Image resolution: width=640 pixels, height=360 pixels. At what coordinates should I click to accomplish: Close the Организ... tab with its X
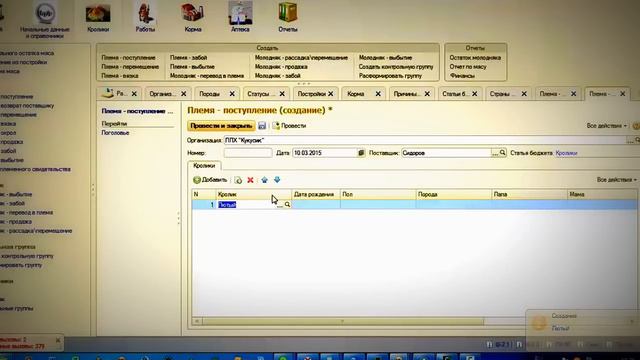click(x=184, y=94)
